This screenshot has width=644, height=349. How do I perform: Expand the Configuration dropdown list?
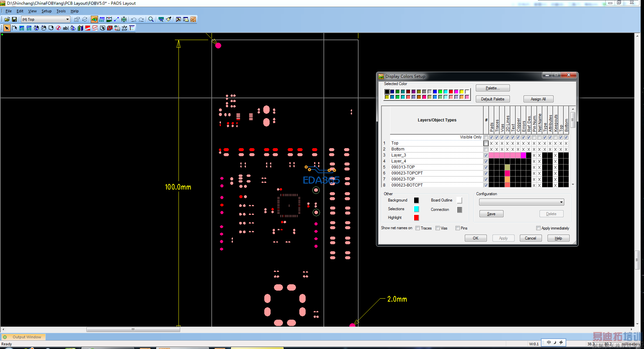tap(561, 202)
